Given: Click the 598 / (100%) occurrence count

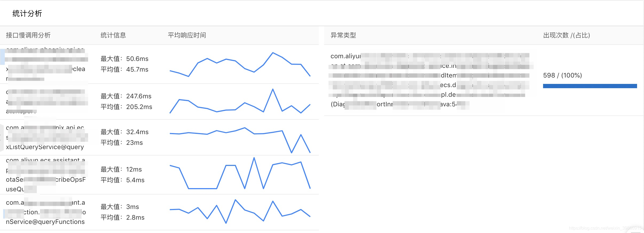Looking at the screenshot, I should click(562, 75).
